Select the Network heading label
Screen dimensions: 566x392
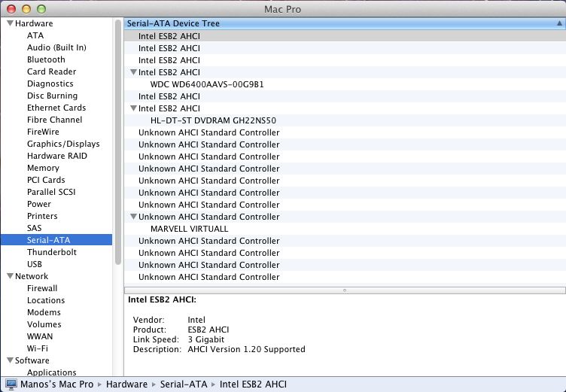point(32,276)
